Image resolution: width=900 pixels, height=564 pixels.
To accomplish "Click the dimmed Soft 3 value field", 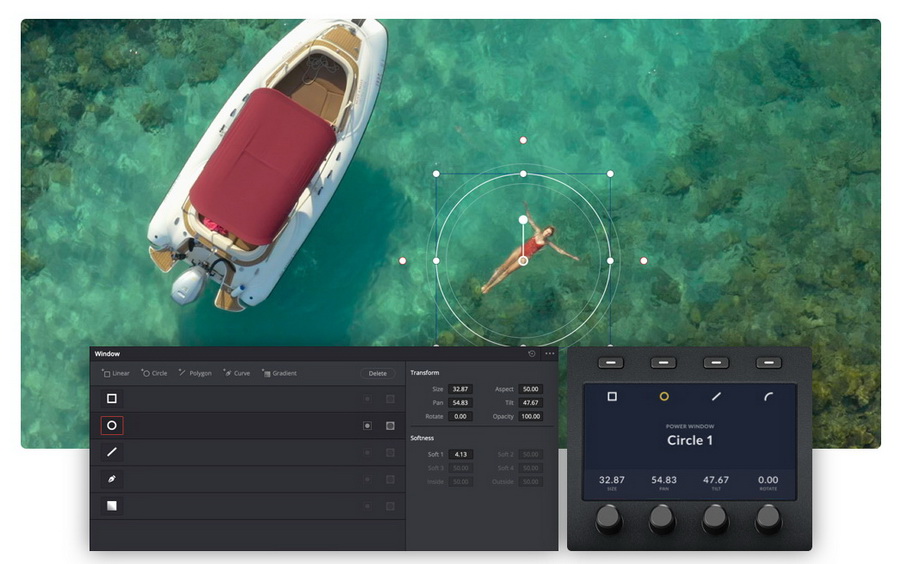I will pos(460,468).
